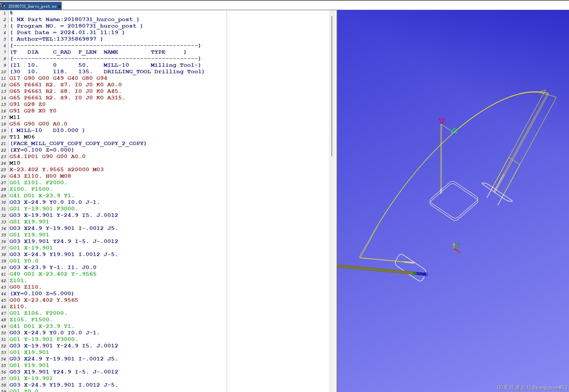Click the 'T11 M06' tool change line
Screen dimensions: 569x392
point(22,137)
